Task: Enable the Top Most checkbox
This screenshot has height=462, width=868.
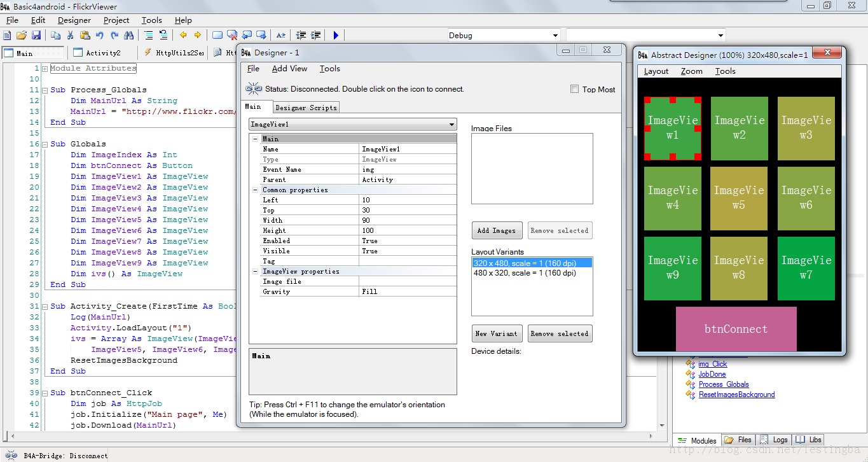Action: (574, 89)
